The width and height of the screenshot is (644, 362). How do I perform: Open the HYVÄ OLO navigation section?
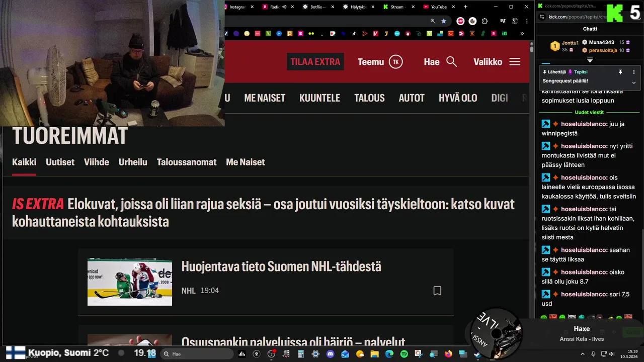(x=458, y=98)
